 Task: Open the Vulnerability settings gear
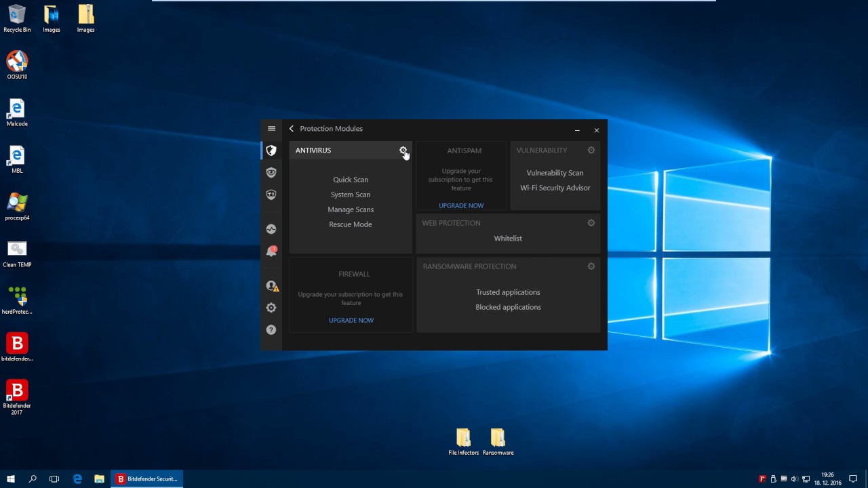tap(591, 150)
